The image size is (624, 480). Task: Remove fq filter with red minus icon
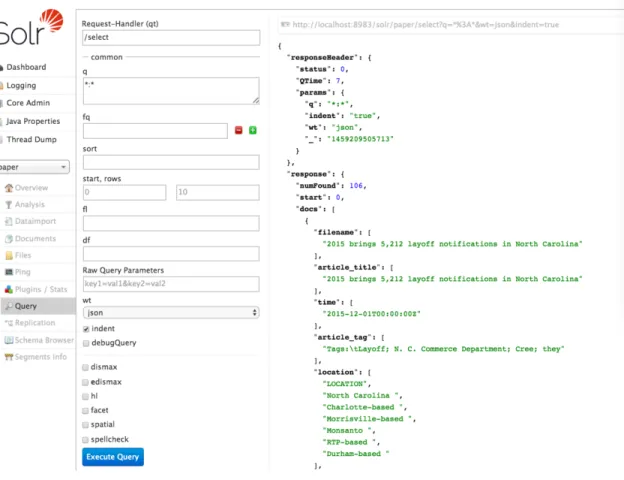(x=238, y=130)
